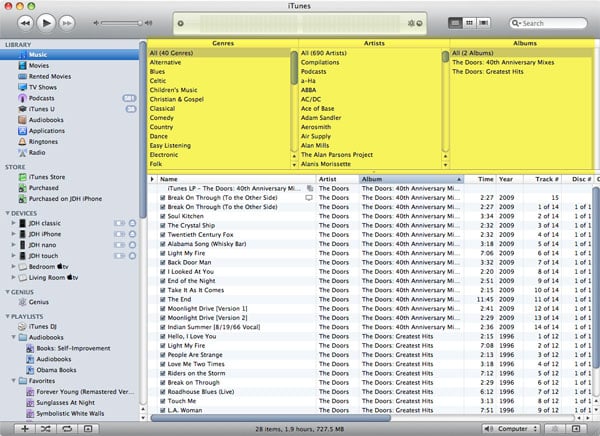Viewport: 600px width, 436px height.
Task: Uncheck The Crystal Ship checkbox
Action: point(163,225)
